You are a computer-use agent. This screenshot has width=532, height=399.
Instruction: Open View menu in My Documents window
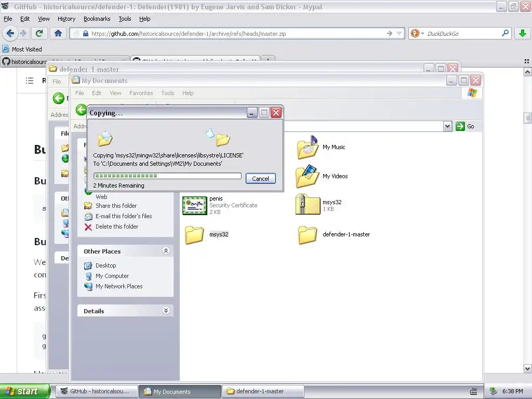(115, 93)
